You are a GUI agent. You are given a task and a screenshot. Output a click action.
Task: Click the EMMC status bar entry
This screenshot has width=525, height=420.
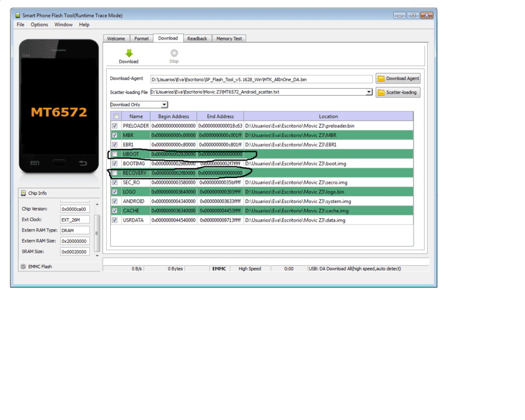[219, 268]
